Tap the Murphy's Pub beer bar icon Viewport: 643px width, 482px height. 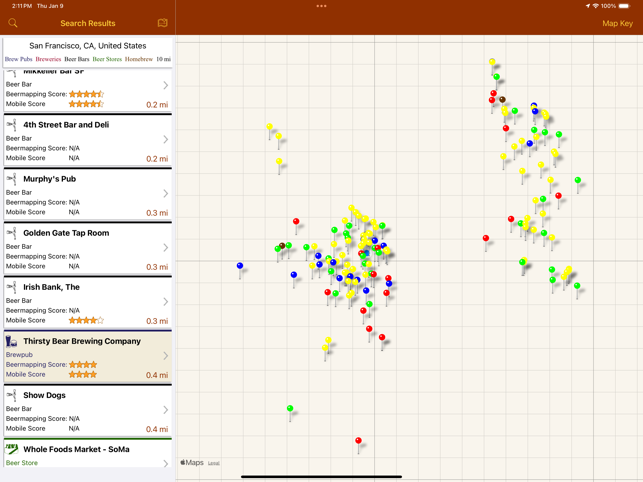(12, 179)
